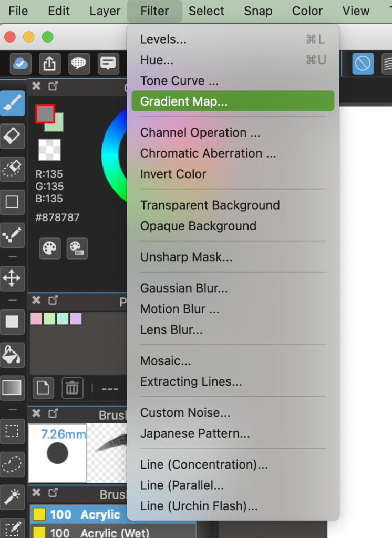Viewport: 392px width, 538px height.
Task: Click the 7.26mm brush preview thumbnail
Action: click(x=58, y=453)
